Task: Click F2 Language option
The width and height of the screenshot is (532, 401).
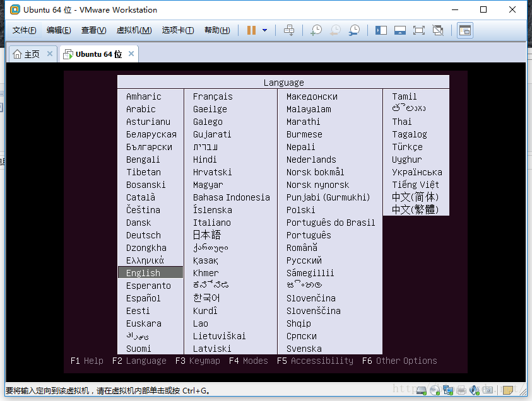Action: point(139,361)
